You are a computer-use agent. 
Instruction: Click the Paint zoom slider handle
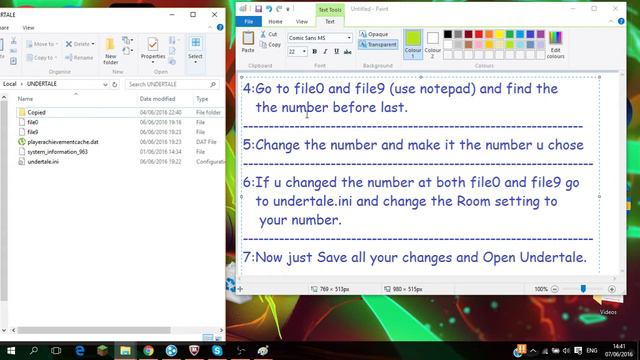pyautogui.click(x=583, y=289)
